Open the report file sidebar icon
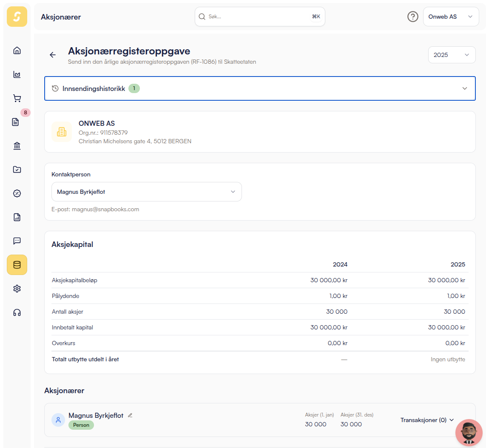 pos(17,217)
